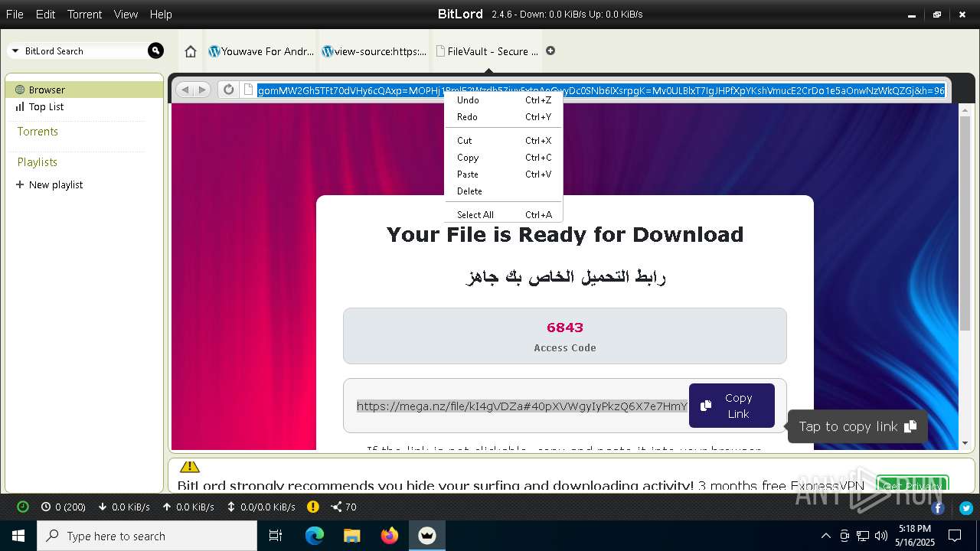This screenshot has height=551, width=980.
Task: Reload the current page
Action: [x=228, y=90]
